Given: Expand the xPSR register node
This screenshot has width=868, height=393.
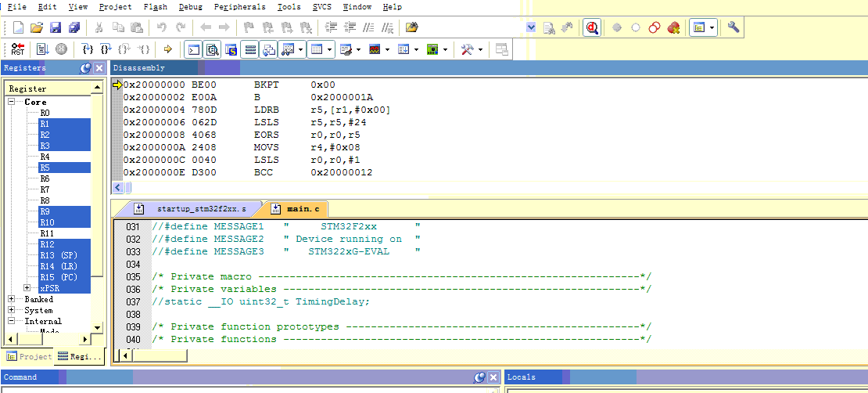Looking at the screenshot, I should [27, 288].
